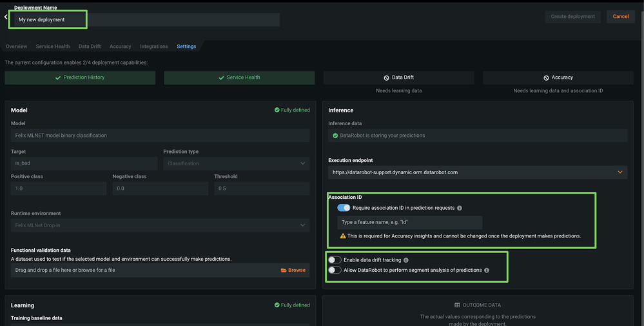Click info icon beside Enable data drift tracking

coord(406,260)
